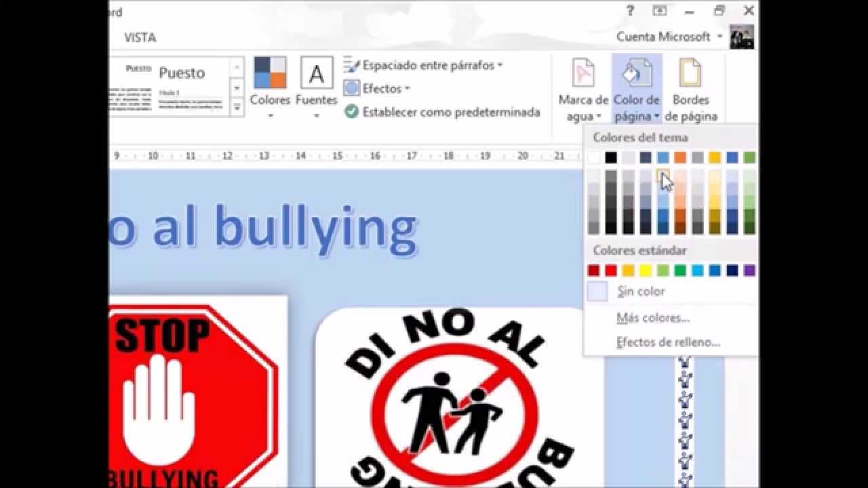868x488 pixels.
Task: Open the Cuenta Microsoft account dropdown
Action: pyautogui.click(x=669, y=37)
